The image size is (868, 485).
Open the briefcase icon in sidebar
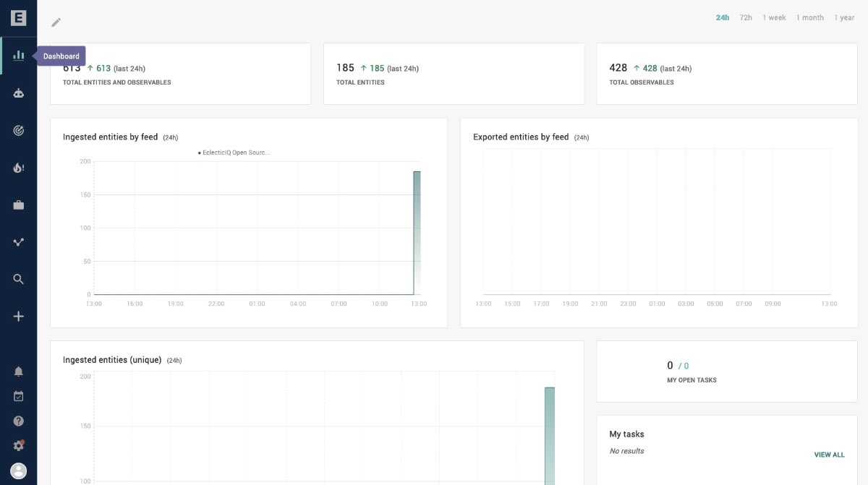(x=19, y=205)
